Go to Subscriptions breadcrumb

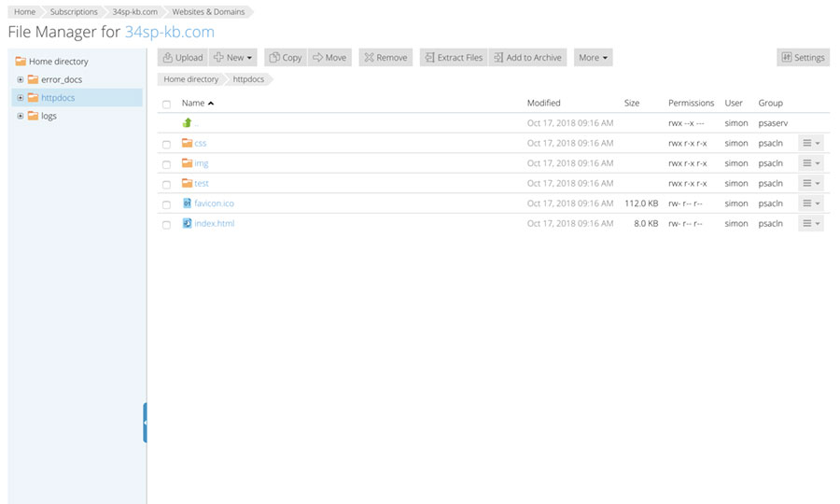74,12
